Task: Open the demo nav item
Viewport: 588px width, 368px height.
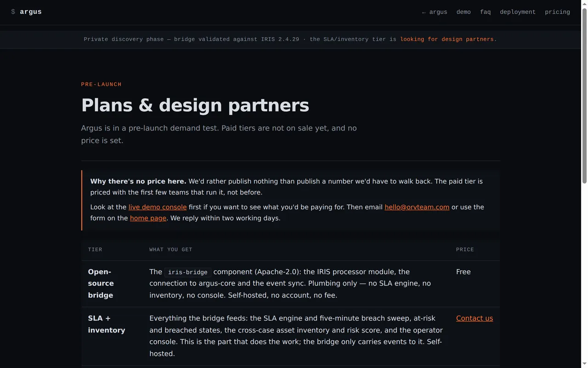Action: coord(464,12)
